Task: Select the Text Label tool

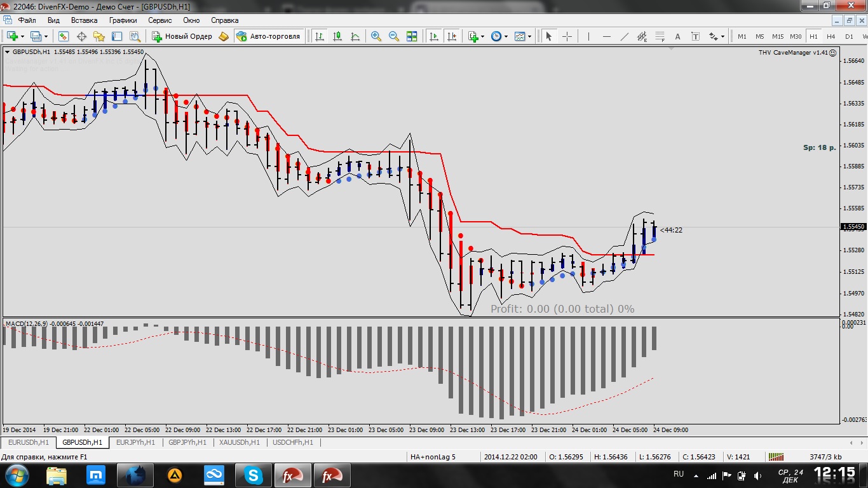Action: [695, 36]
